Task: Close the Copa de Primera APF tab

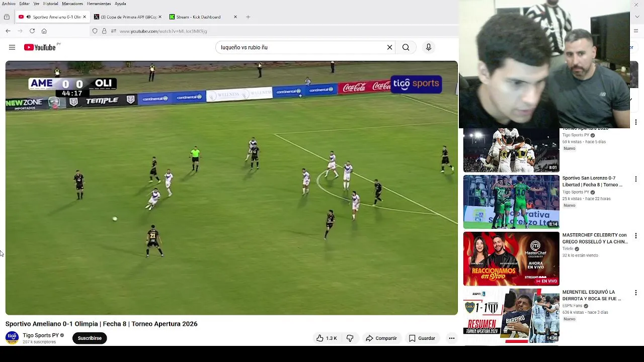Action: [160, 17]
